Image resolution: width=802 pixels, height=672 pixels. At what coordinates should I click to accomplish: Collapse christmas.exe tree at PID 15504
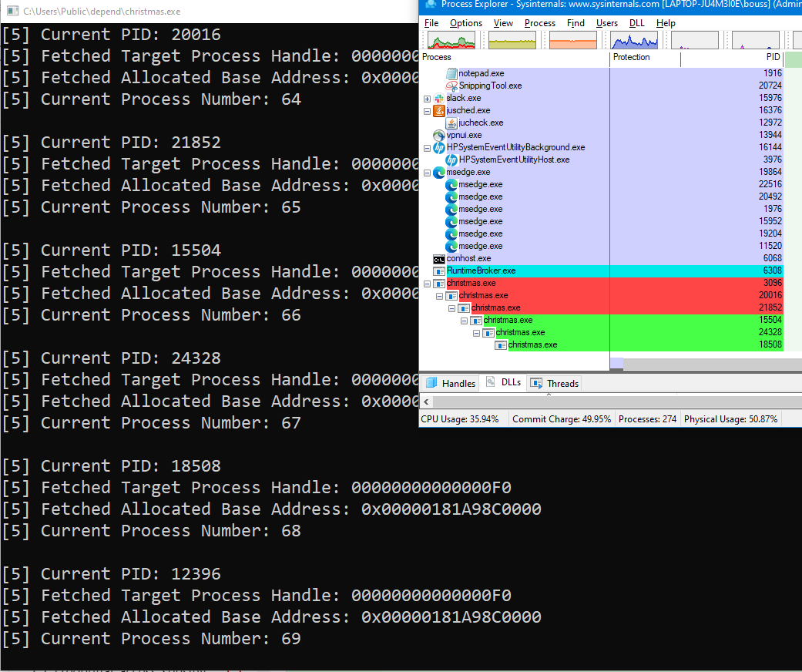tap(464, 321)
